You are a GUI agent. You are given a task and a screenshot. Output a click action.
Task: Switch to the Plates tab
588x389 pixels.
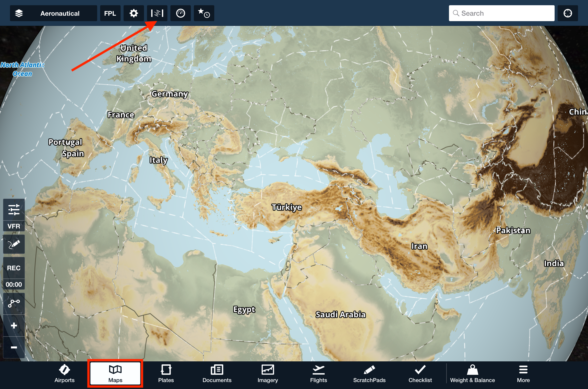click(x=166, y=374)
